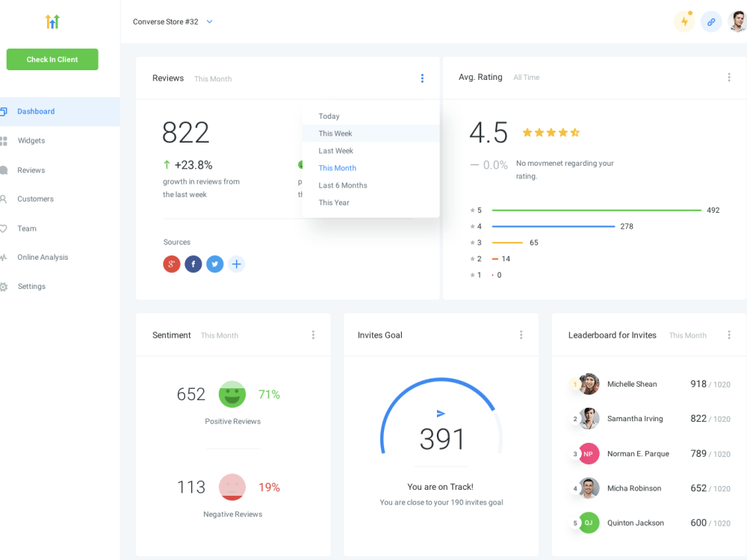
Task: Click Michelle Shean's avatar
Action: (x=589, y=384)
